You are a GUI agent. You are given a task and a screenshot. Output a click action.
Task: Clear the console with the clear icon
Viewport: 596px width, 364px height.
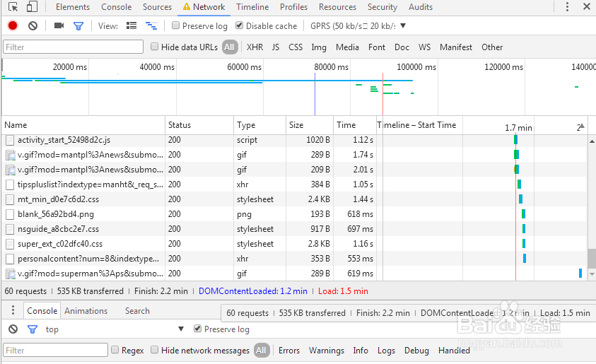click(13, 329)
